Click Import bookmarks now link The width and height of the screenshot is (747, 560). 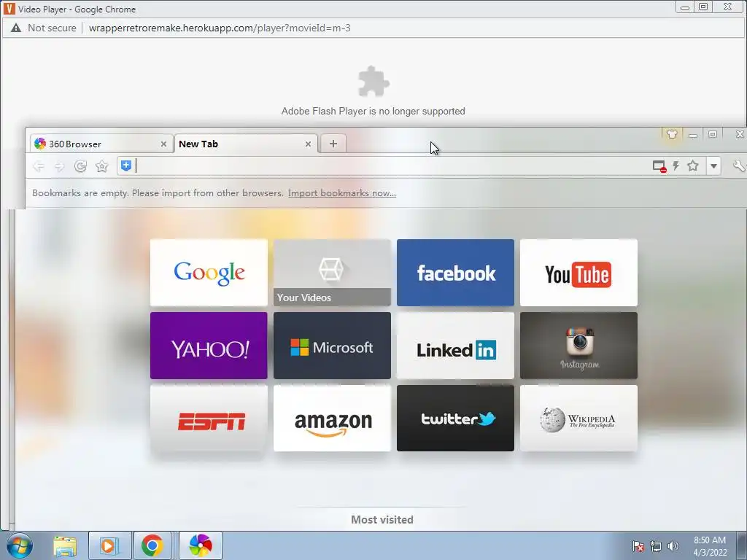click(342, 192)
